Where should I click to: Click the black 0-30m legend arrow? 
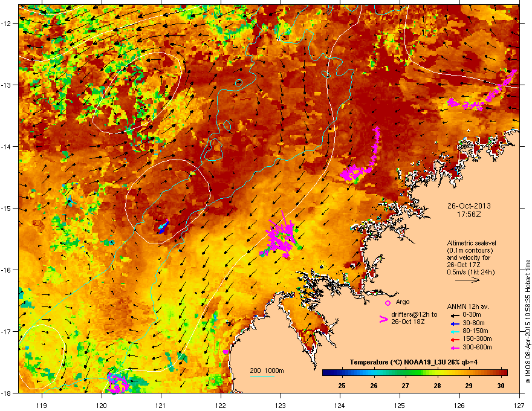[x=455, y=315]
